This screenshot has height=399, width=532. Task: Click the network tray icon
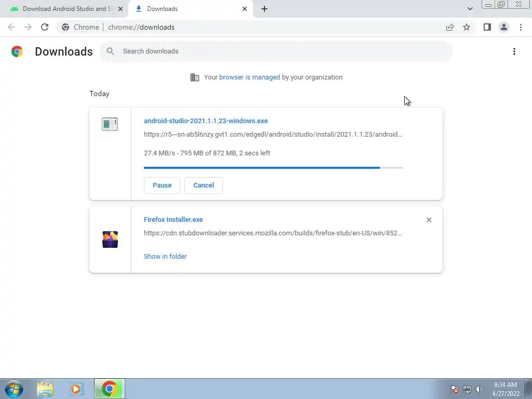pyautogui.click(x=467, y=389)
